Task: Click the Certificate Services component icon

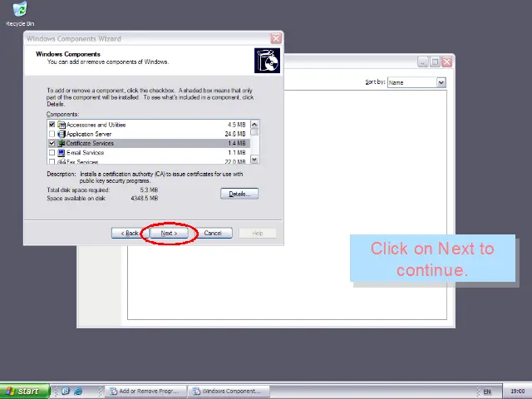Action: tap(62, 143)
